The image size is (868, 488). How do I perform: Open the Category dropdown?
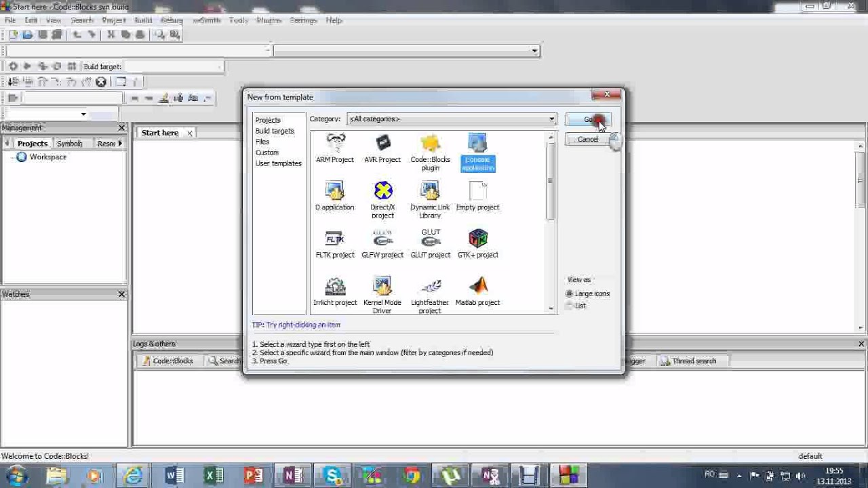point(452,119)
